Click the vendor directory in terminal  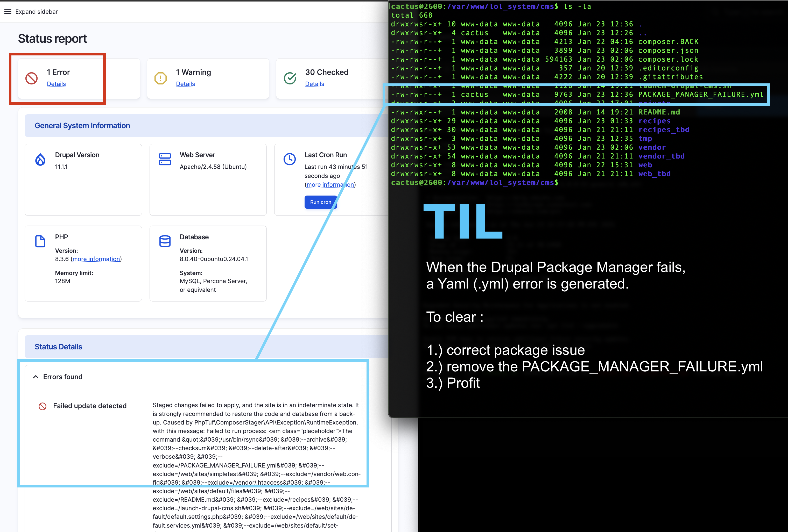pos(652,147)
